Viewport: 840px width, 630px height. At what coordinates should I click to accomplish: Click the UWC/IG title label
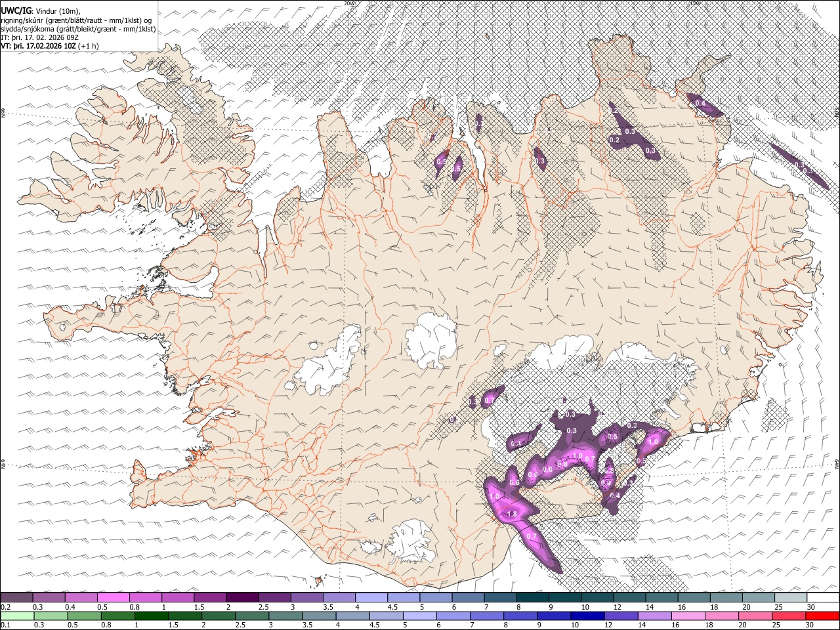(16, 10)
